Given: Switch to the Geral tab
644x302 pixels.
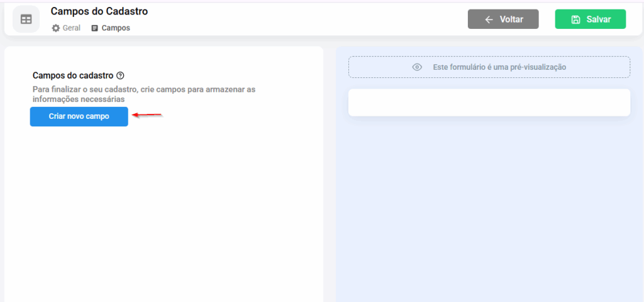Looking at the screenshot, I should [71, 28].
